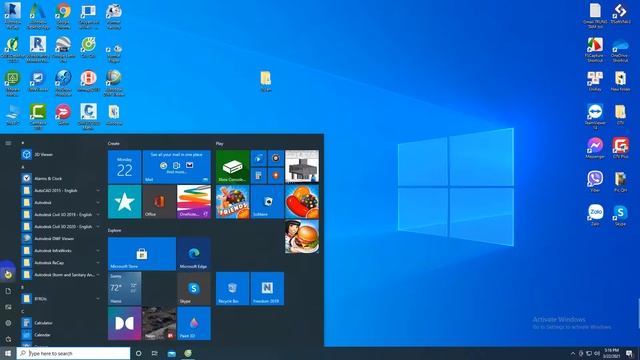The image size is (640, 360).
Task: Expand the Start menu hamburger button
Action: tap(8, 143)
